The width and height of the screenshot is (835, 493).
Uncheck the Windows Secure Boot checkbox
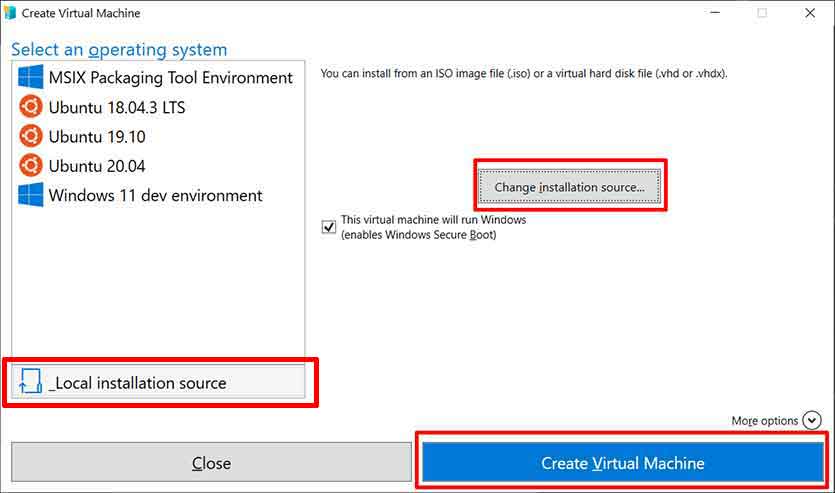pyautogui.click(x=329, y=227)
